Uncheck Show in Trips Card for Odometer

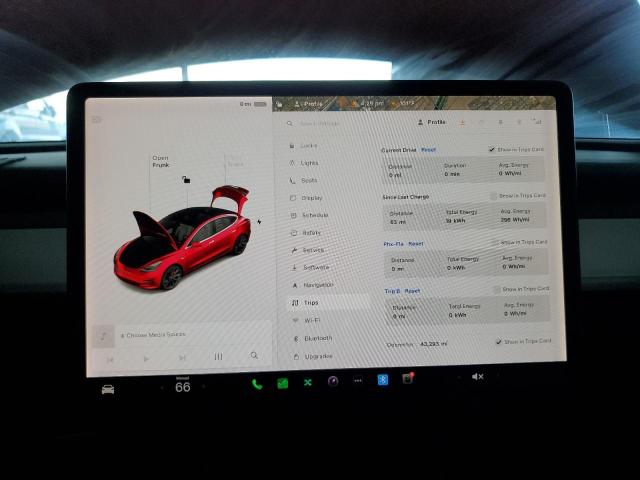tap(498, 342)
